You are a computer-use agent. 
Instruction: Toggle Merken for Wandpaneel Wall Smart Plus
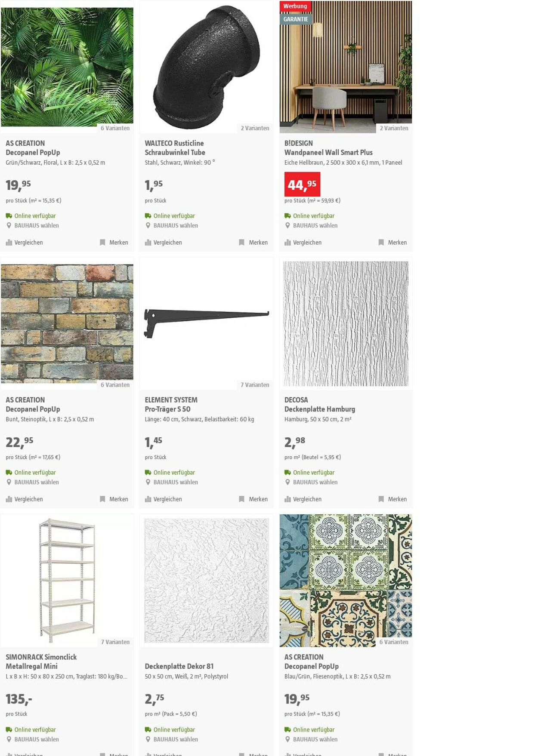[x=393, y=243]
